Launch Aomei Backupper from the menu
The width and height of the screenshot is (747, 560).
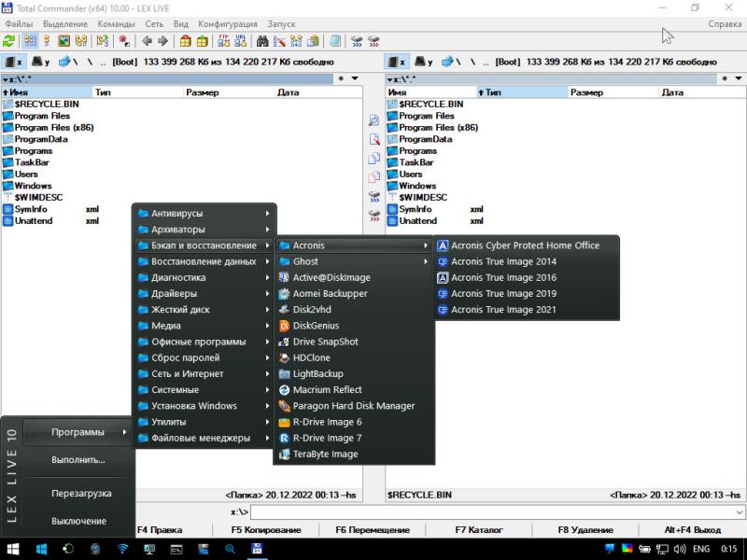pyautogui.click(x=354, y=293)
